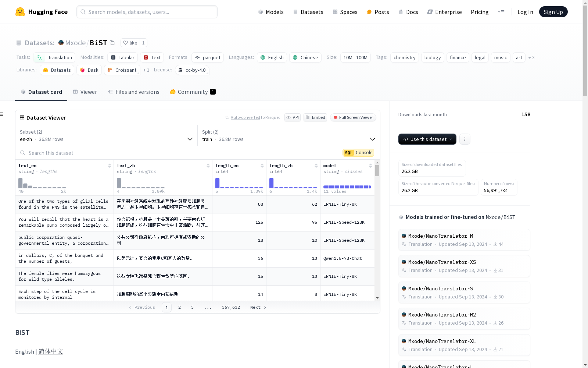Show the +3 more tags
Image resolution: width=588 pixels, height=368 pixels.
tap(531, 57)
